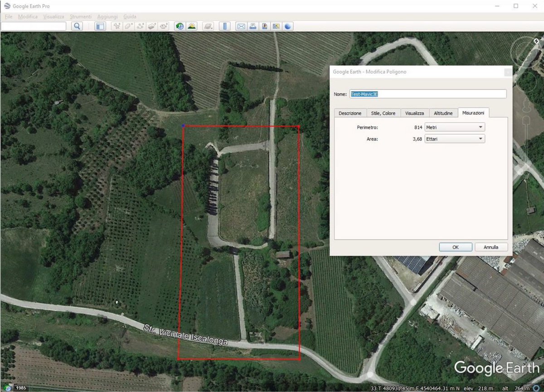Click the Record a Tour icon
The height and width of the screenshot is (392, 544).
point(164,26)
